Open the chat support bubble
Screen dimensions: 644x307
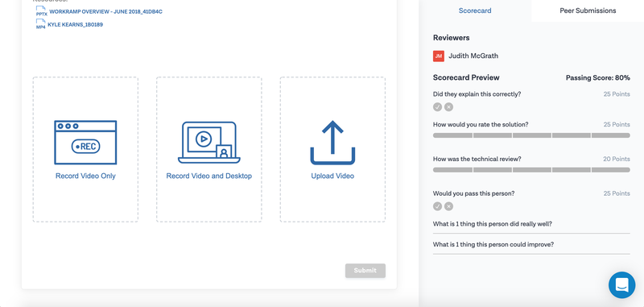[621, 284]
